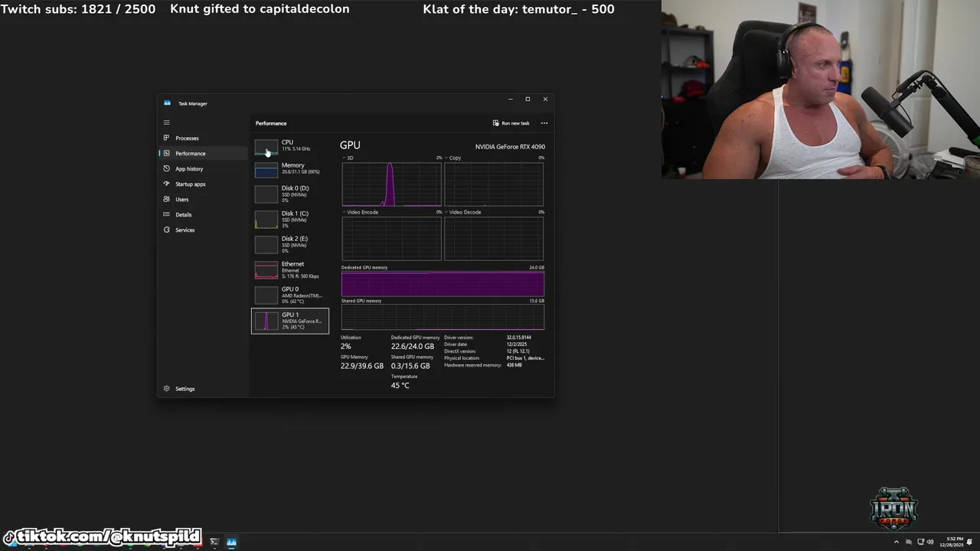Open Startup apps in the sidebar
This screenshot has height=551, width=980.
[x=203, y=184]
